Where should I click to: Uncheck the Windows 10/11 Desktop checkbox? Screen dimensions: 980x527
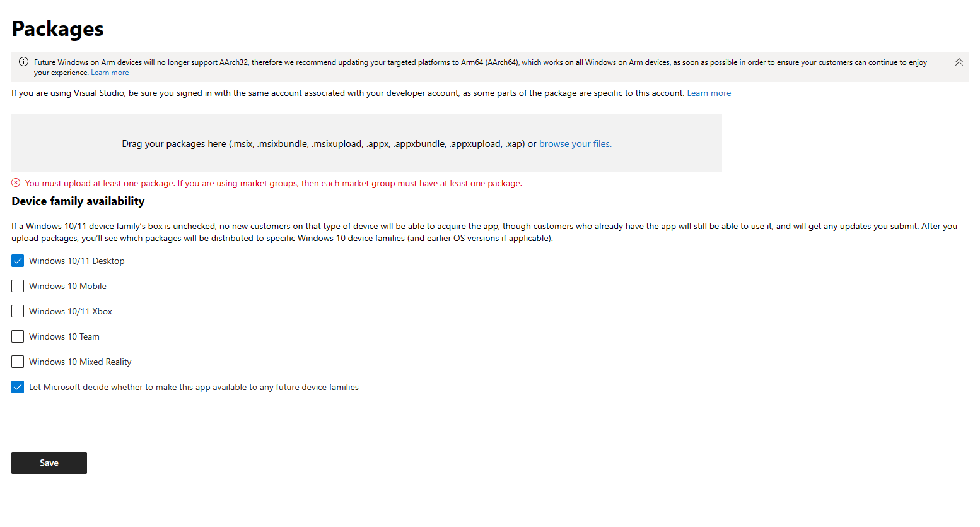click(18, 261)
